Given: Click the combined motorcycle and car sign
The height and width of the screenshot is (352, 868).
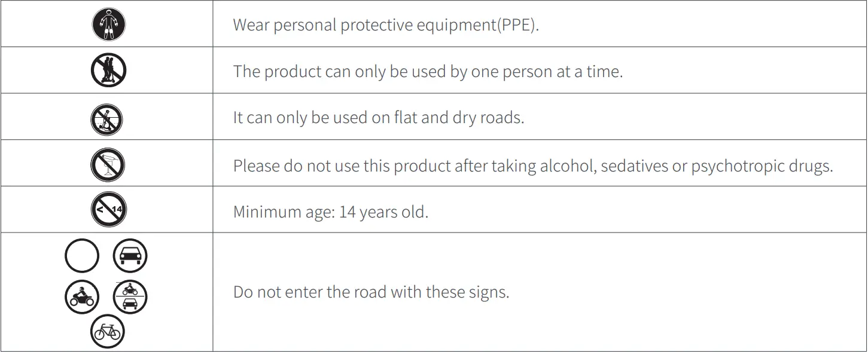Looking at the screenshot, I should pyautogui.click(x=130, y=296).
